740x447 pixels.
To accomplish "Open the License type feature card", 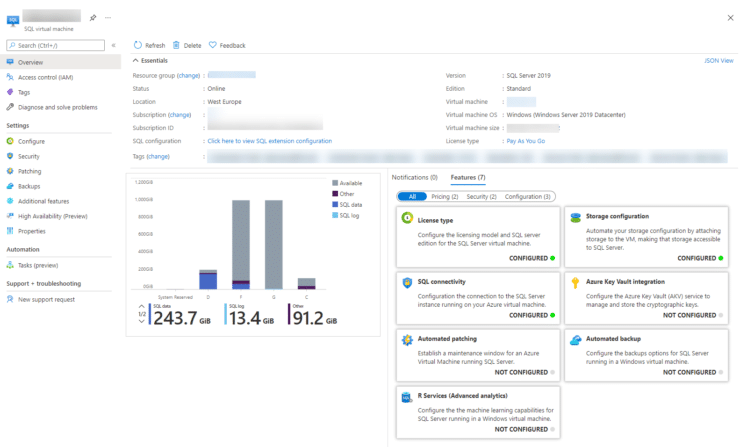I will click(478, 237).
